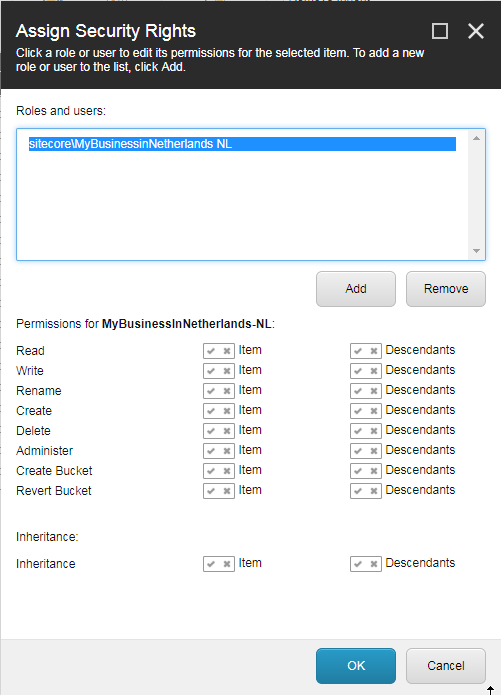Deny Read permission for Item
The image size is (501, 695).
point(227,351)
